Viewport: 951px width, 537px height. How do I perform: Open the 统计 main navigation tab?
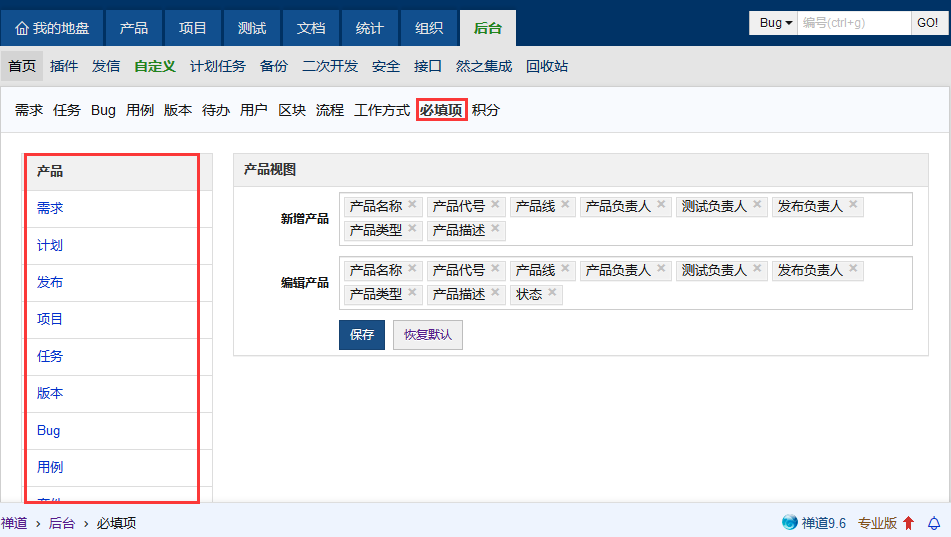369,28
